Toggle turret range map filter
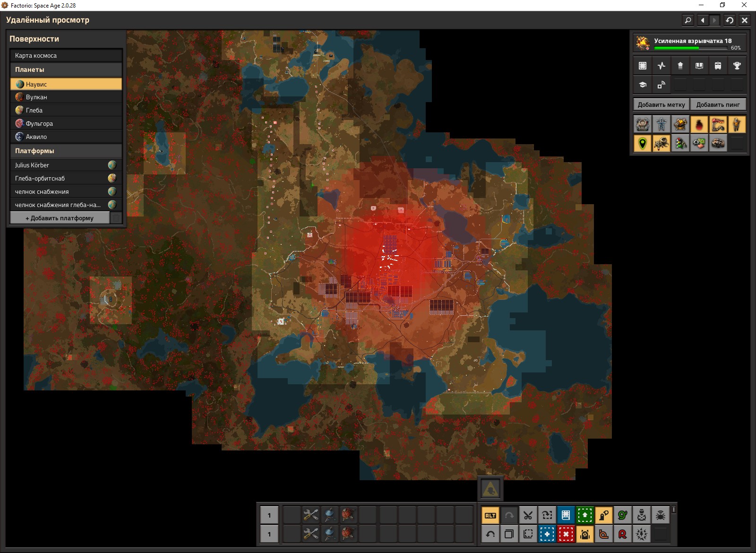The width and height of the screenshot is (756, 553). [x=680, y=124]
